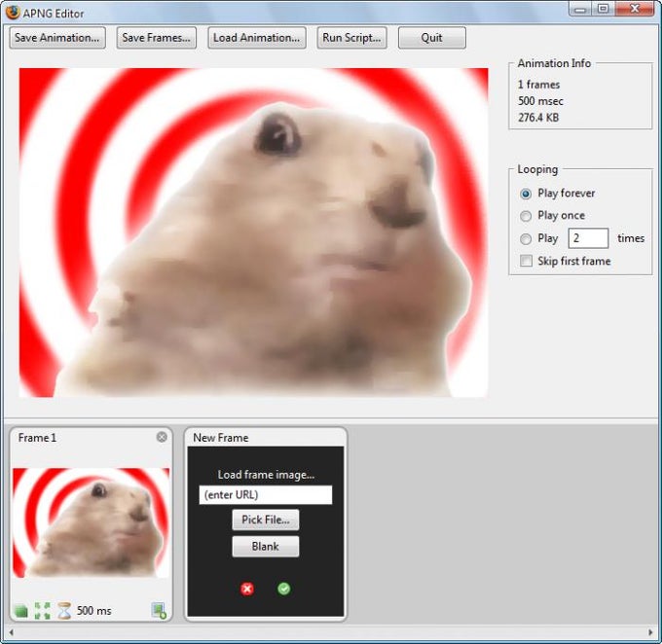Image resolution: width=662 pixels, height=644 pixels.
Task: Click the '500 msec' info text
Action: [x=540, y=101]
